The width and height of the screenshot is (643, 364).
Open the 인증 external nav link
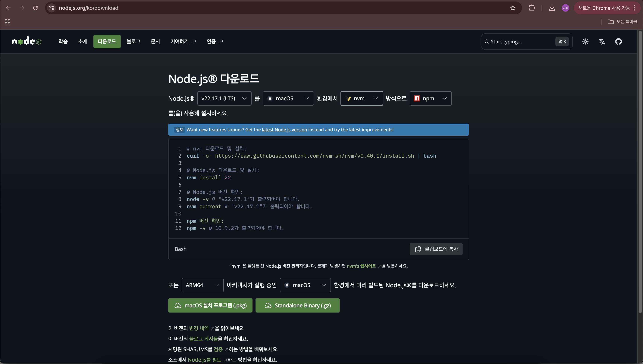pyautogui.click(x=215, y=42)
